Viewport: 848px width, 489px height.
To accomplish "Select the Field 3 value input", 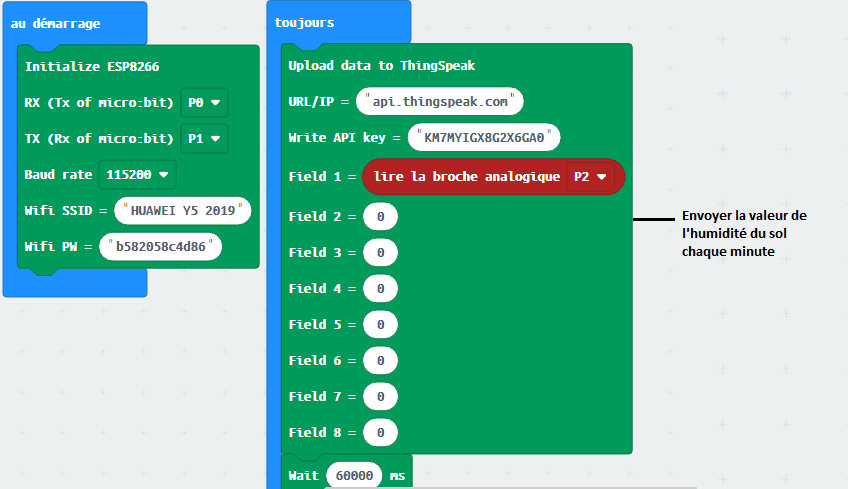I will tap(381, 253).
